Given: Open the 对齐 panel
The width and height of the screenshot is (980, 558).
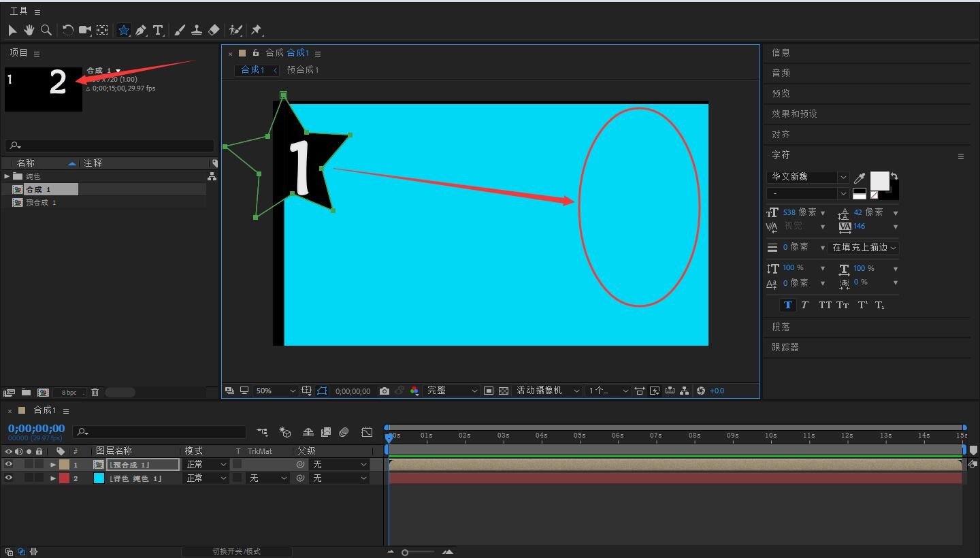Looking at the screenshot, I should [x=781, y=134].
